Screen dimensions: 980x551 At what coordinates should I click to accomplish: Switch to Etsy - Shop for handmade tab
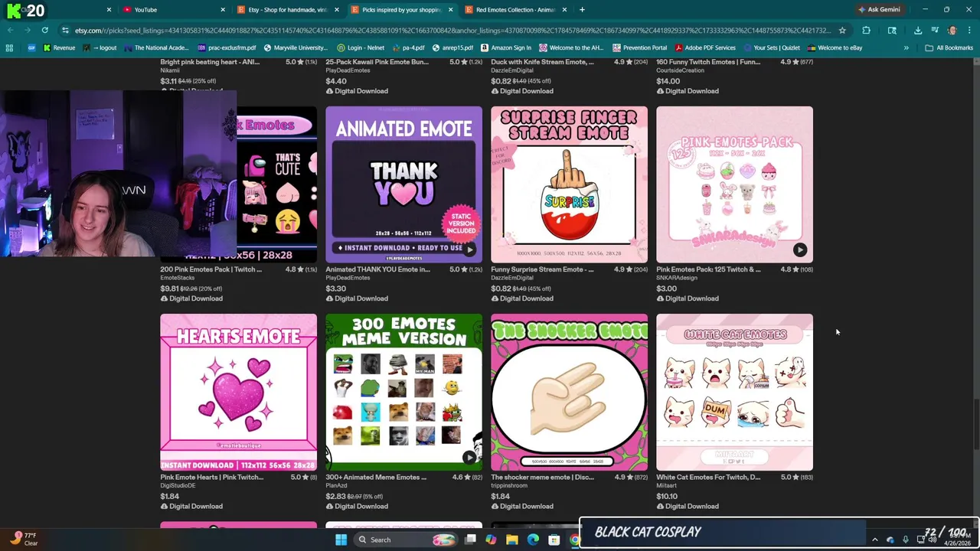coord(287,10)
